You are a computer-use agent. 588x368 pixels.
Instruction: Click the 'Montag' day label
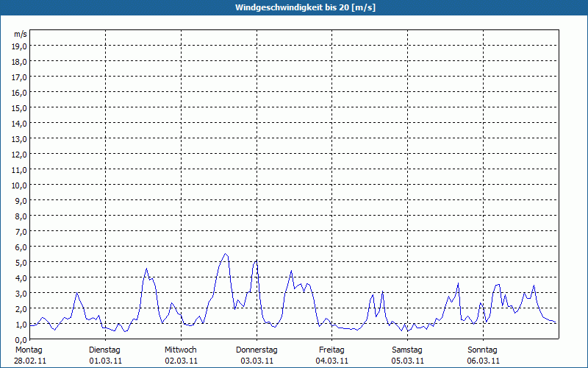[29, 350]
